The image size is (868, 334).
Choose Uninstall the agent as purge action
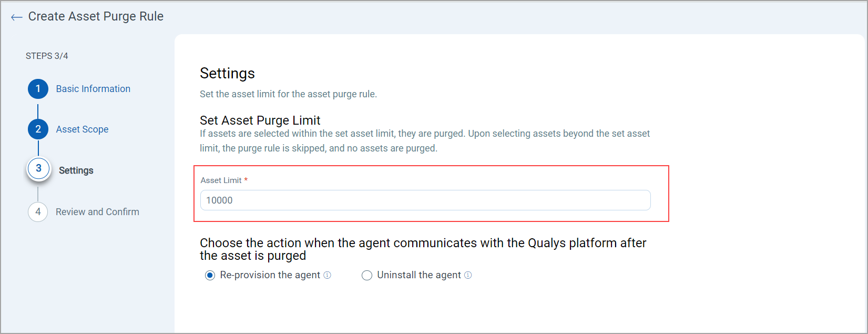click(366, 275)
